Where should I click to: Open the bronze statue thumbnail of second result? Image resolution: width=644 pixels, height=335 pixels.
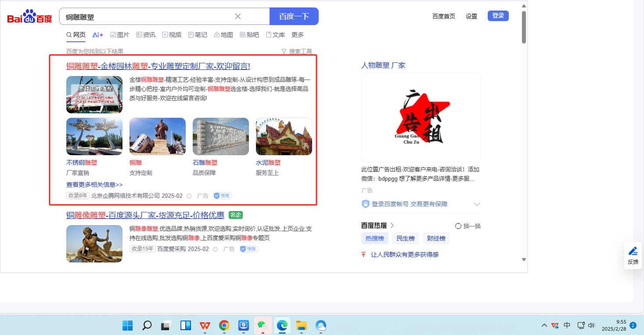click(x=94, y=244)
